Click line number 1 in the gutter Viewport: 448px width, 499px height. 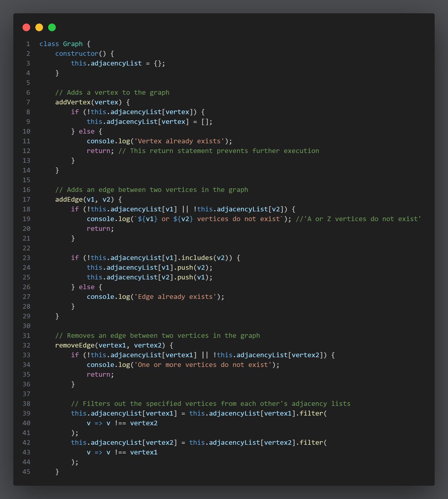pyautogui.click(x=28, y=44)
